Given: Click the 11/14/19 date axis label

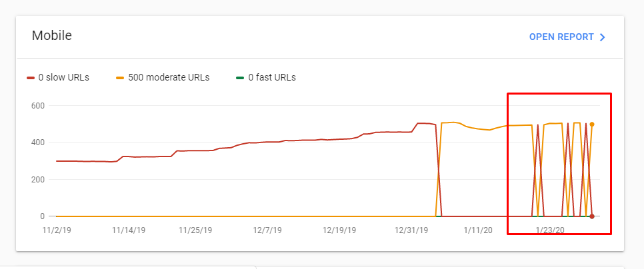Looking at the screenshot, I should (129, 230).
